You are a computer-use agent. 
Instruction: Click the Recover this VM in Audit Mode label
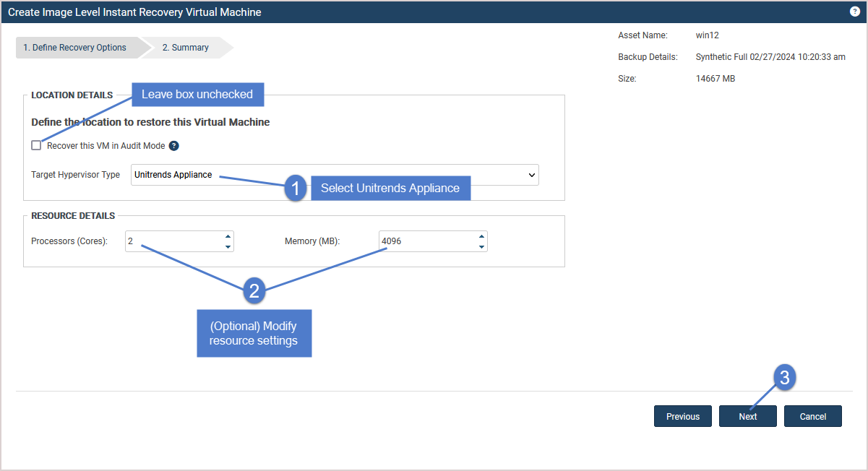click(x=106, y=146)
